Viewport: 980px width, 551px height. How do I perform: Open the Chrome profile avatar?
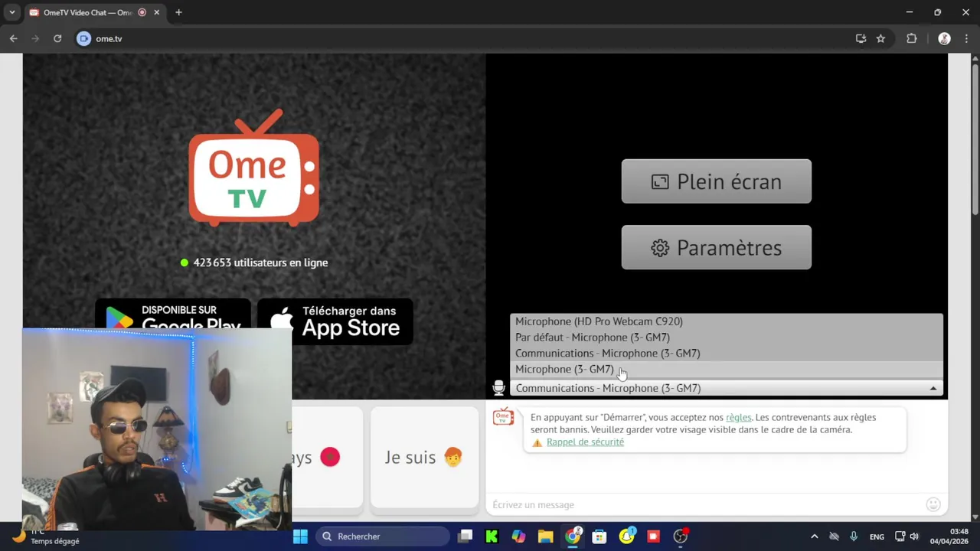tap(944, 38)
